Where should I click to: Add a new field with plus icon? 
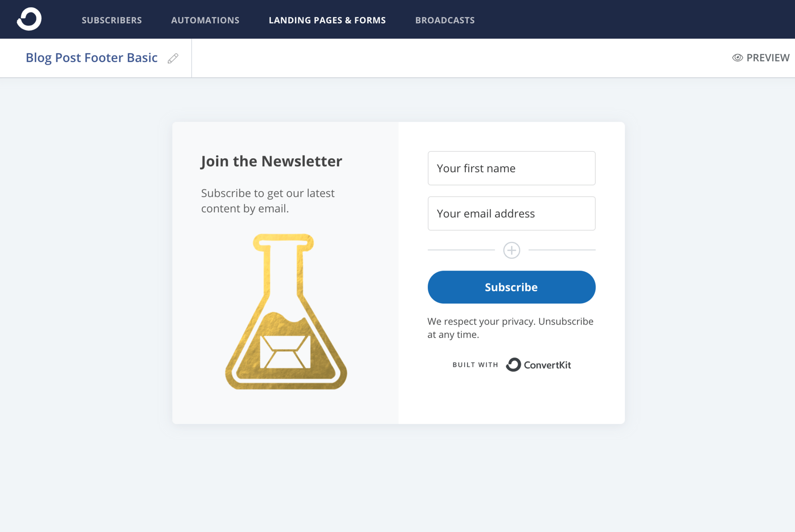point(511,250)
